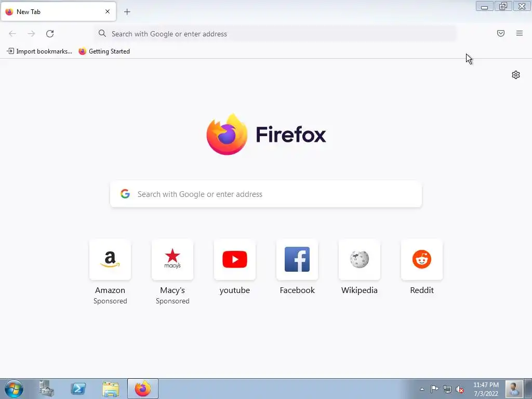
Task: Click the Wikipedia label under tile
Action: tap(360, 290)
